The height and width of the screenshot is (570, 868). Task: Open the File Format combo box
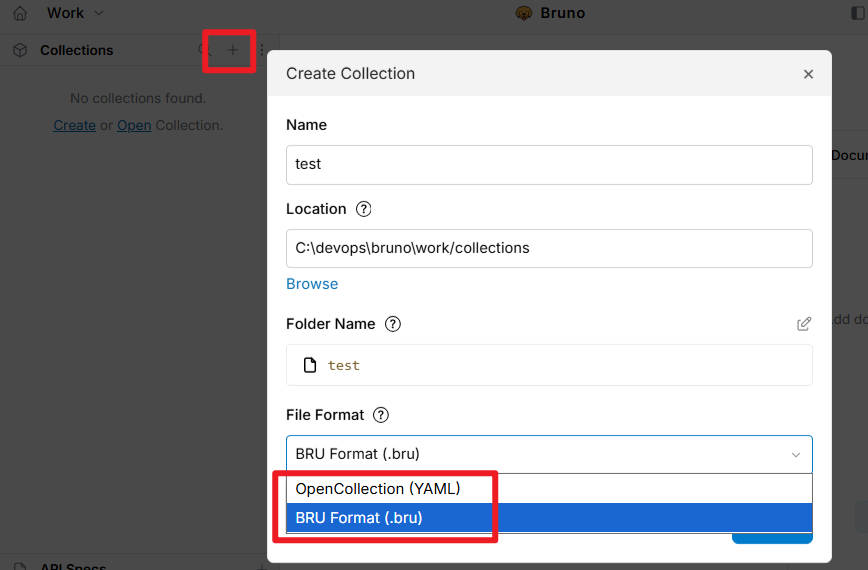549,454
